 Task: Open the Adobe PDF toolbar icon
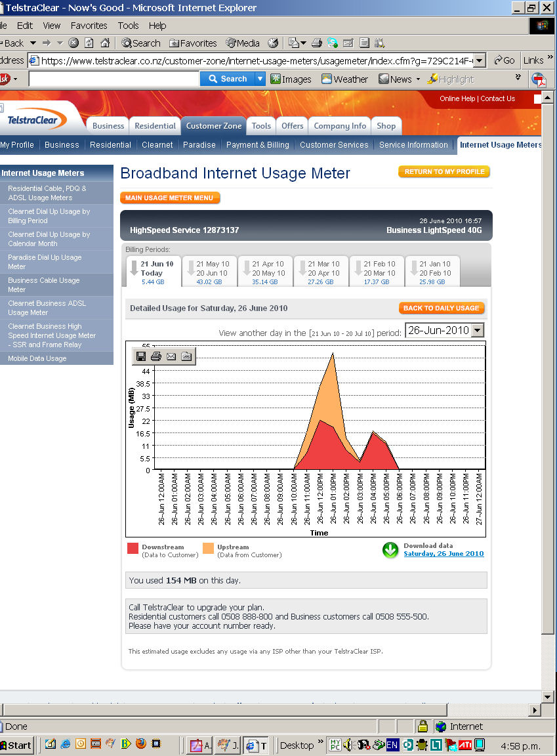(538, 79)
